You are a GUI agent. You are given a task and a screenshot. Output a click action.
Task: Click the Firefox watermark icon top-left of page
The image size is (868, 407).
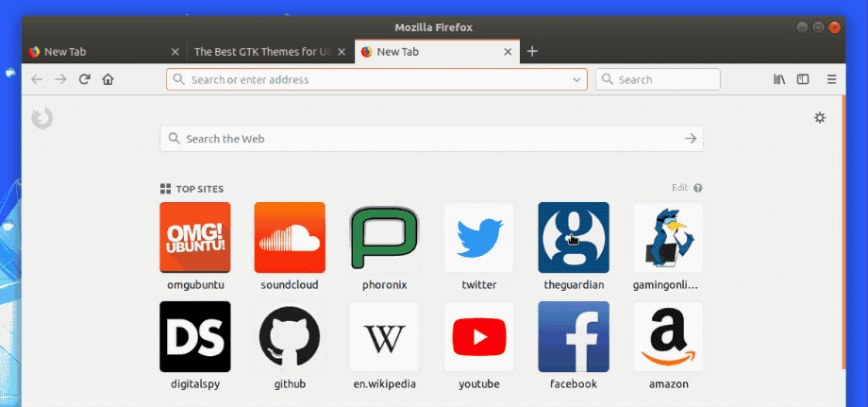click(x=42, y=118)
